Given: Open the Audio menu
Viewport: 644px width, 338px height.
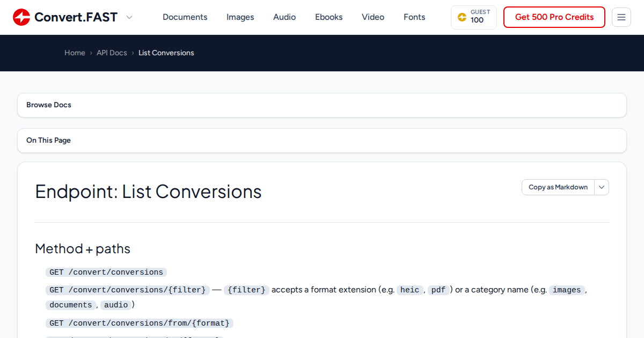Looking at the screenshot, I should [x=284, y=17].
